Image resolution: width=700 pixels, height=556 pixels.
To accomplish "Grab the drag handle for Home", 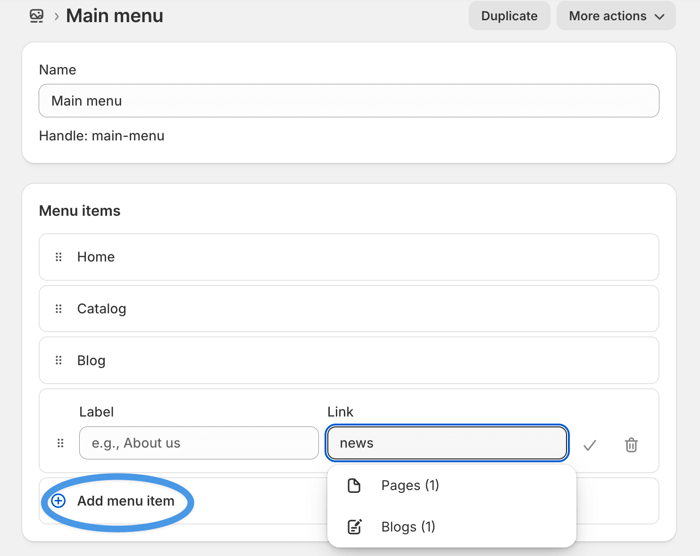I will [58, 257].
